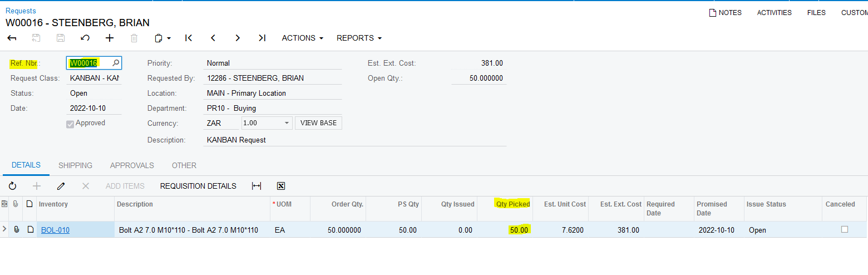
Task: Open the Actions dropdown menu
Action: [302, 38]
